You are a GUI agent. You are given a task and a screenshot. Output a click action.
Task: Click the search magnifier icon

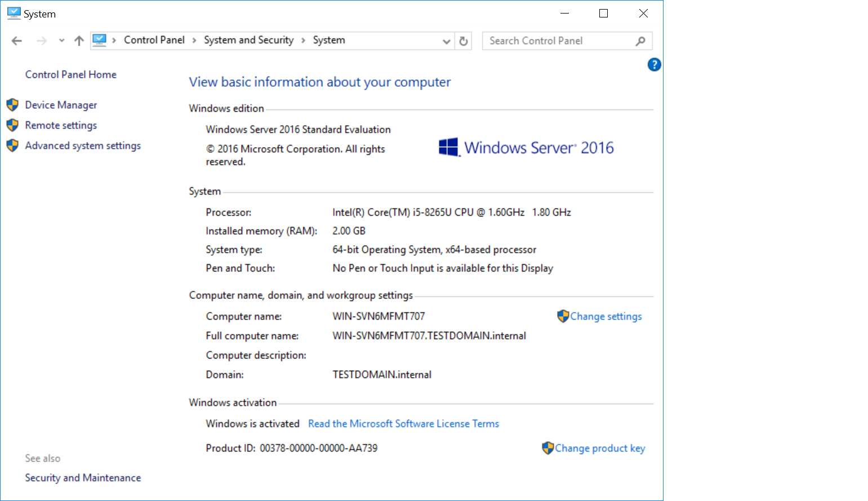click(x=640, y=41)
